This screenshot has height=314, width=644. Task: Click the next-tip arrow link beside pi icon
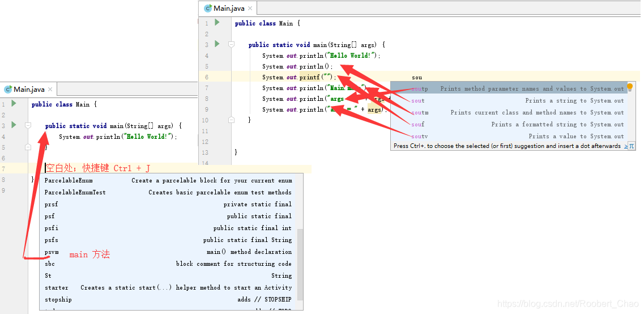[x=626, y=146]
